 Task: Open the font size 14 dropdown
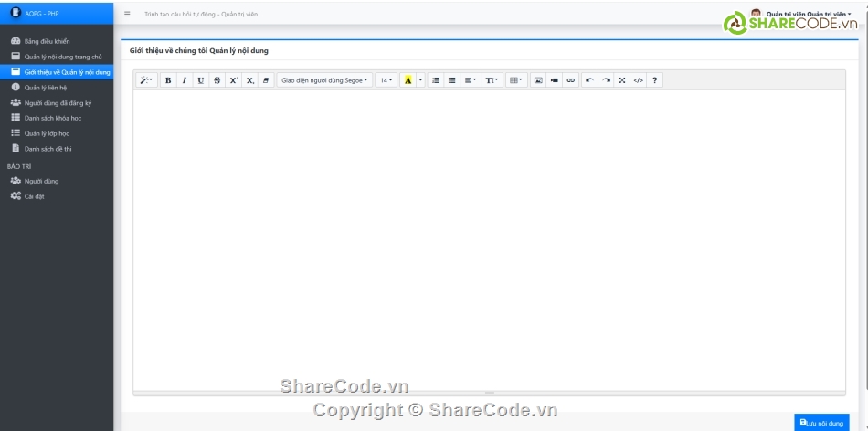pyautogui.click(x=386, y=80)
